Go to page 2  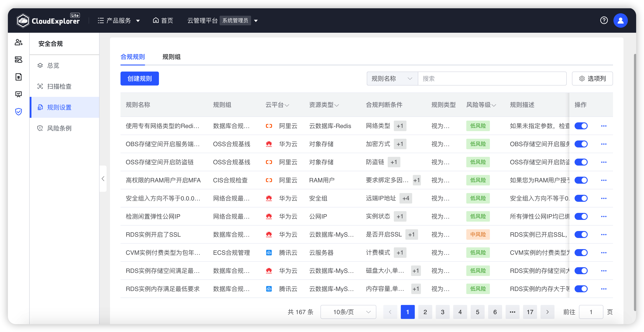425,312
